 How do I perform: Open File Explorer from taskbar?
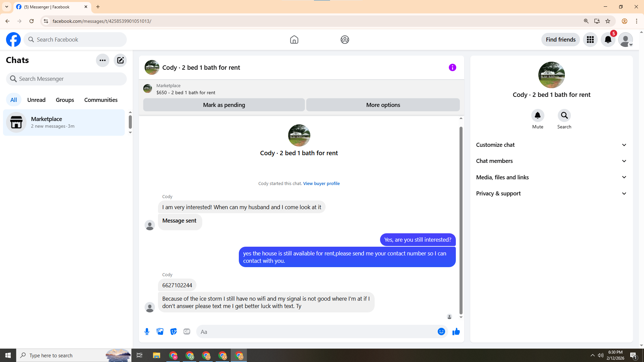point(157,355)
